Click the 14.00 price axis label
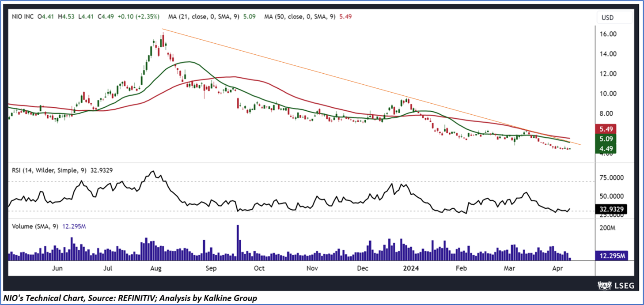The height and width of the screenshot is (305, 644). click(609, 54)
